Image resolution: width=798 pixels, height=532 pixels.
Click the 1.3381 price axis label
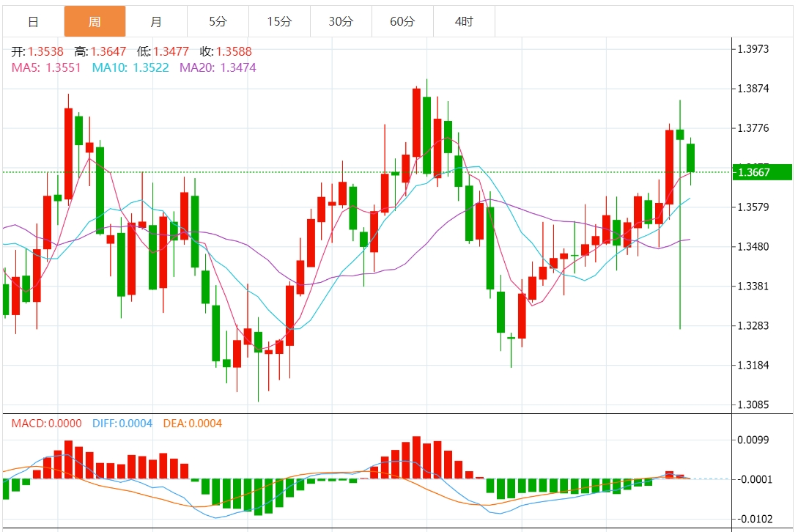point(753,286)
